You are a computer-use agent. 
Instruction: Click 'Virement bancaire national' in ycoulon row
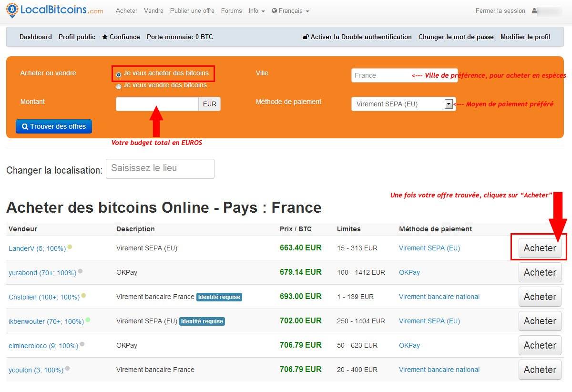tap(439, 370)
